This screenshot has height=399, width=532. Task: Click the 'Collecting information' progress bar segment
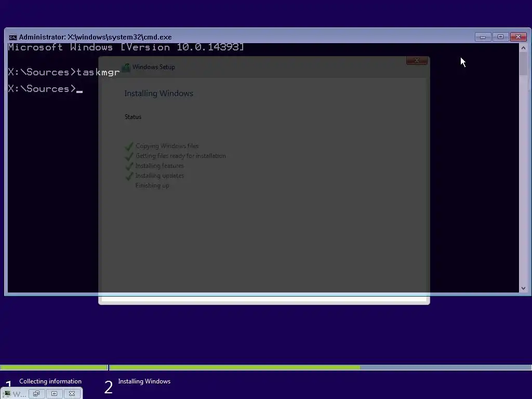54,367
